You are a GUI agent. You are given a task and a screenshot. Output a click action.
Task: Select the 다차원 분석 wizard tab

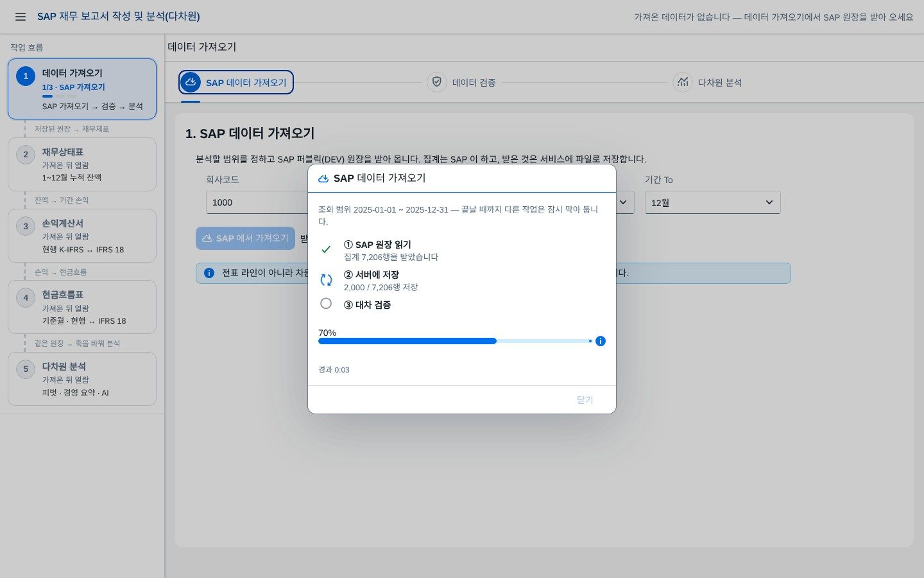pos(708,82)
